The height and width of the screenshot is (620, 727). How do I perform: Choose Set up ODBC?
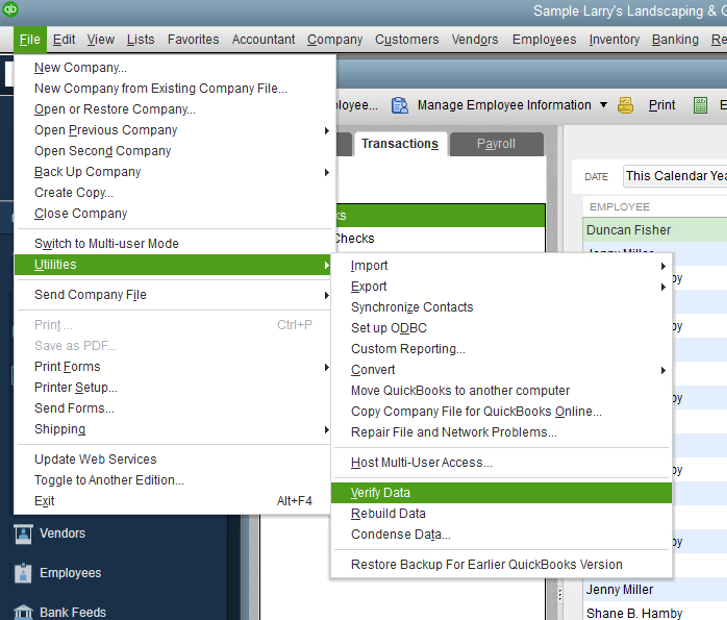click(x=389, y=329)
